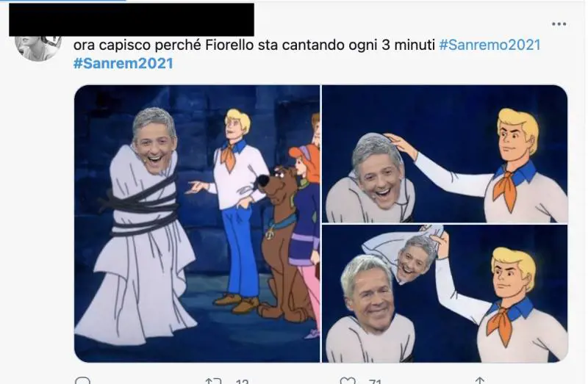This screenshot has width=588, height=384.
Task: Open the bottom-right image of the mask removed
Action: (445, 294)
